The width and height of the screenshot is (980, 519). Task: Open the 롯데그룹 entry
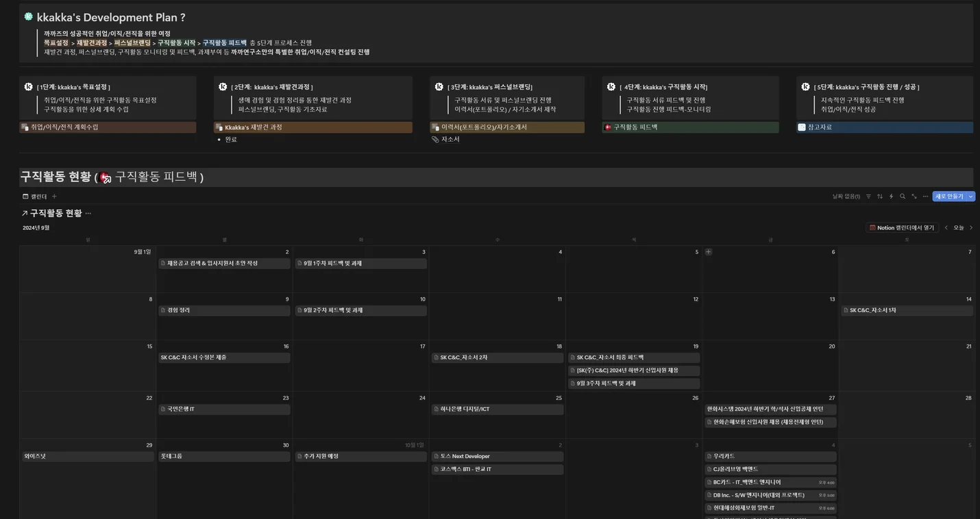click(224, 457)
